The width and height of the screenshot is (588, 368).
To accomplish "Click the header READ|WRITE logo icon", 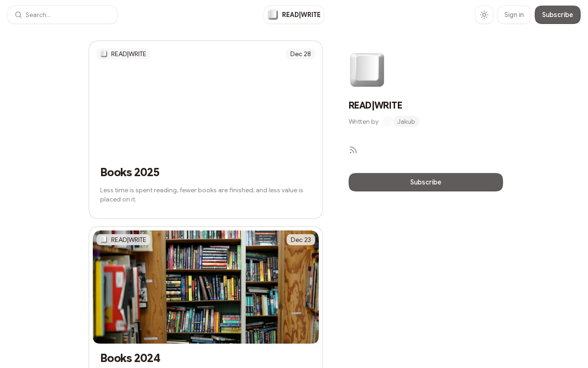I will coord(273,15).
